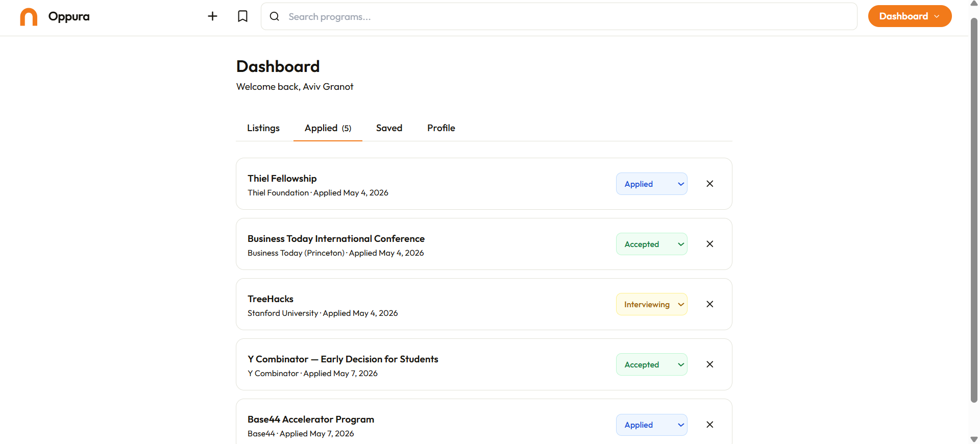
Task: Open the TreeHacks listing title
Action: (271, 299)
